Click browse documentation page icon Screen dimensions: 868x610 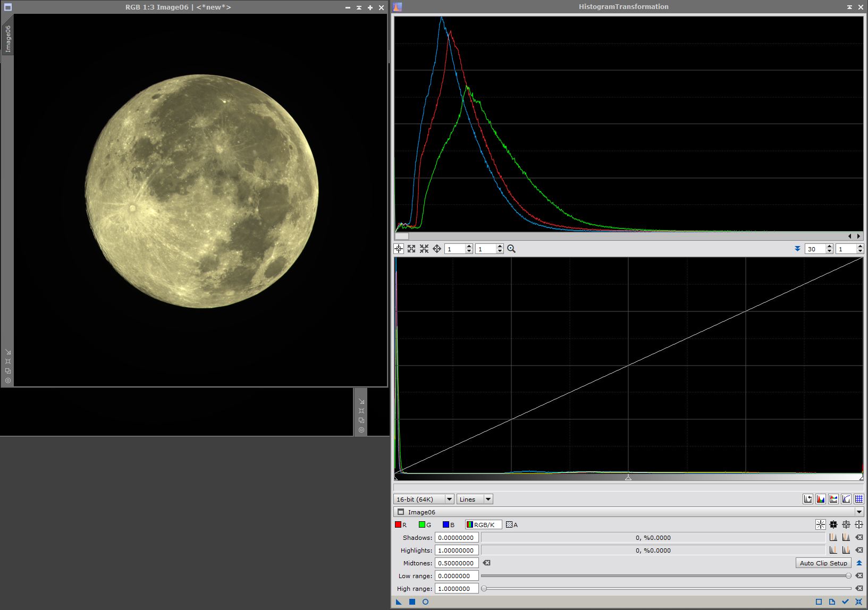pos(832,601)
